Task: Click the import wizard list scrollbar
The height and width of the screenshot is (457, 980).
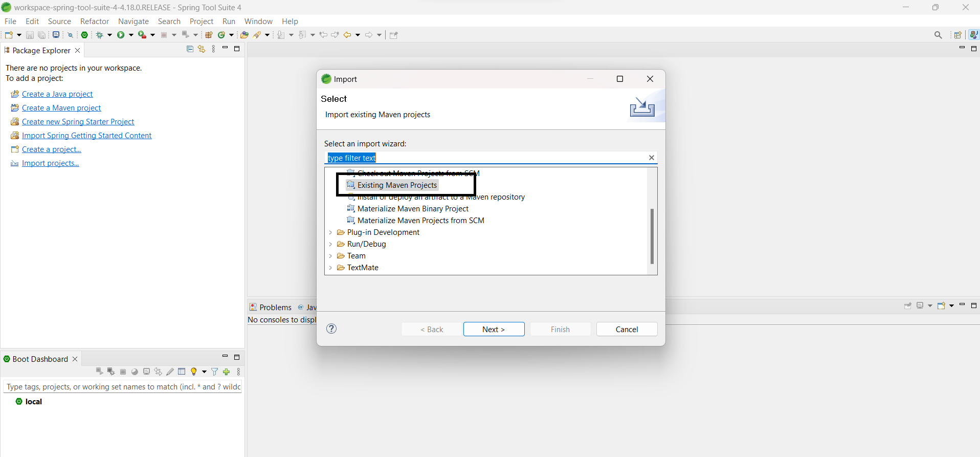Action: click(652, 235)
